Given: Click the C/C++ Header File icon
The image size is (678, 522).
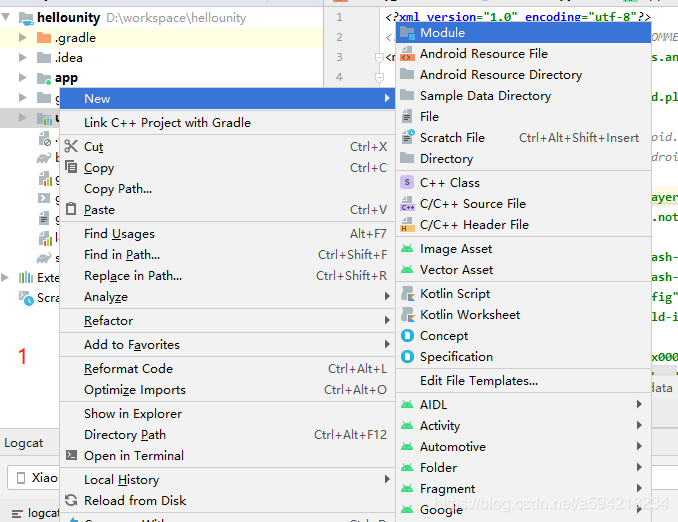Looking at the screenshot, I should pyautogui.click(x=407, y=224).
